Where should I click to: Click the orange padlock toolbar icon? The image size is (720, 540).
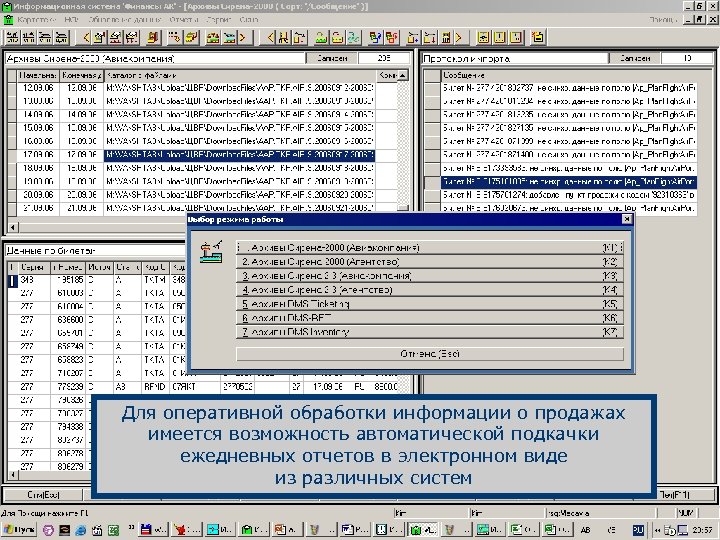(x=337, y=38)
